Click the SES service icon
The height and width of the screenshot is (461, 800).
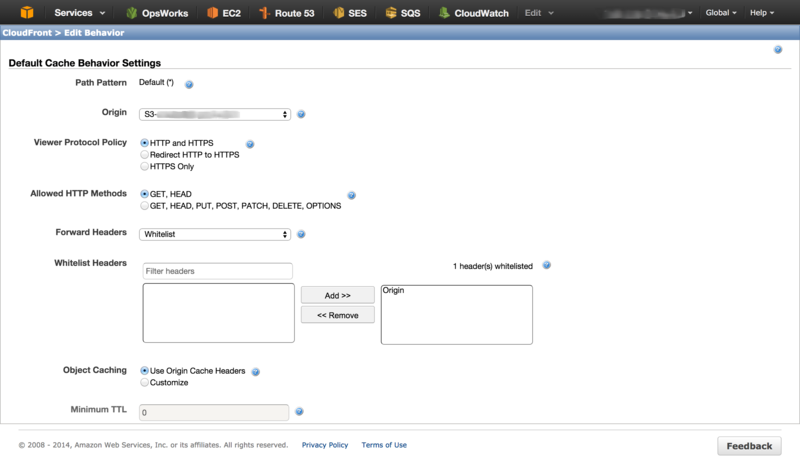tap(338, 13)
